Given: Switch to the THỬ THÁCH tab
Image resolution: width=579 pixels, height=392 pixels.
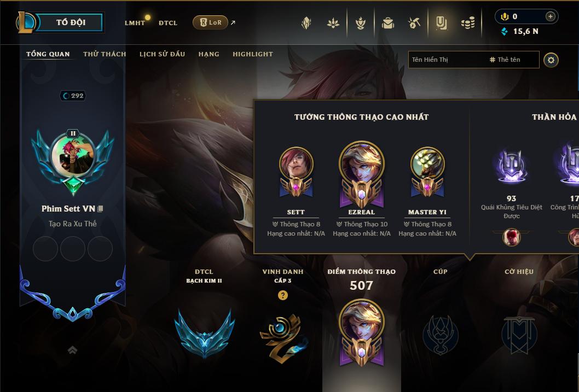Looking at the screenshot, I should pos(105,54).
